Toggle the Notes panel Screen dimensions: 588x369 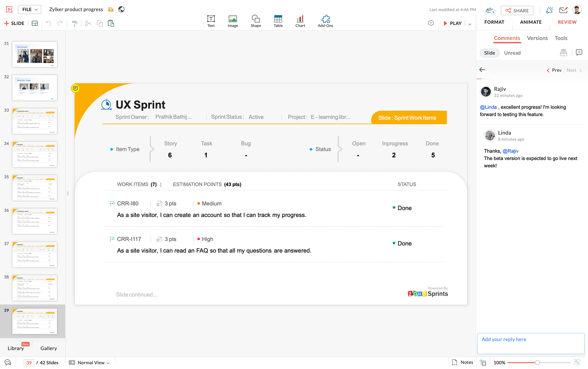462,362
